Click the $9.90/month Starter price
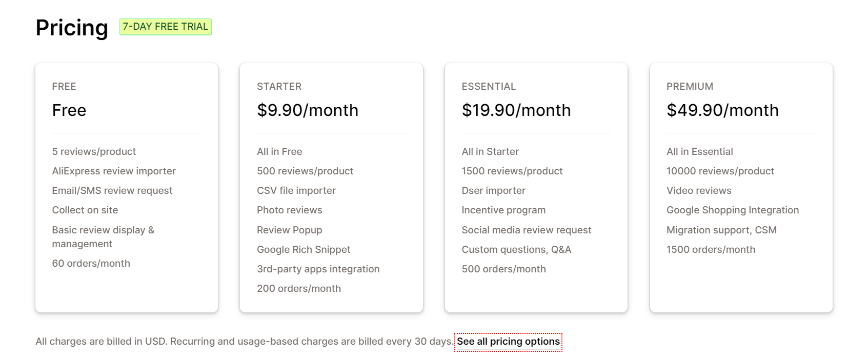868x357 pixels. click(308, 110)
